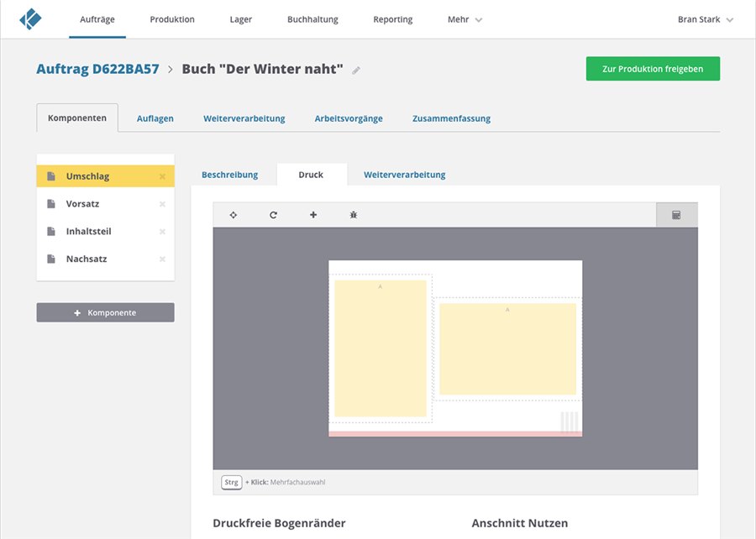This screenshot has width=756, height=539.
Task: Go to Produktion in top navigation
Action: (x=172, y=19)
